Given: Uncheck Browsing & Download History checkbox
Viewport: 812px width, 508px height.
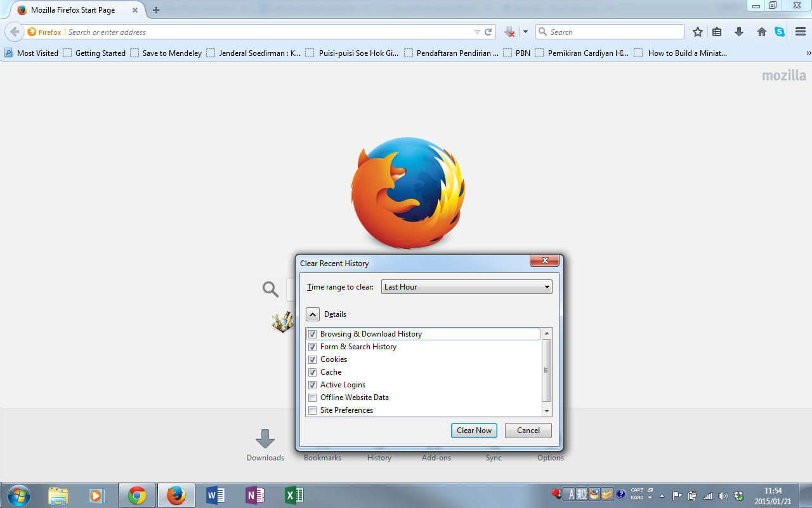Looking at the screenshot, I should [x=312, y=334].
